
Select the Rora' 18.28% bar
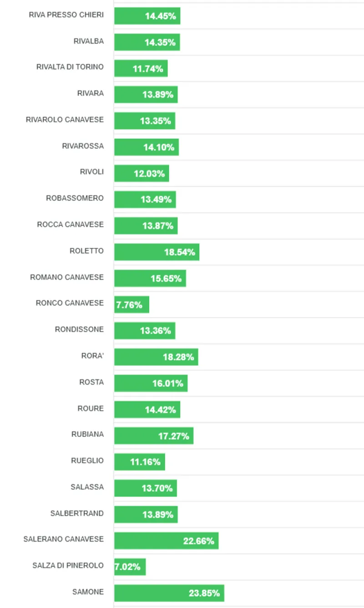[x=156, y=357]
